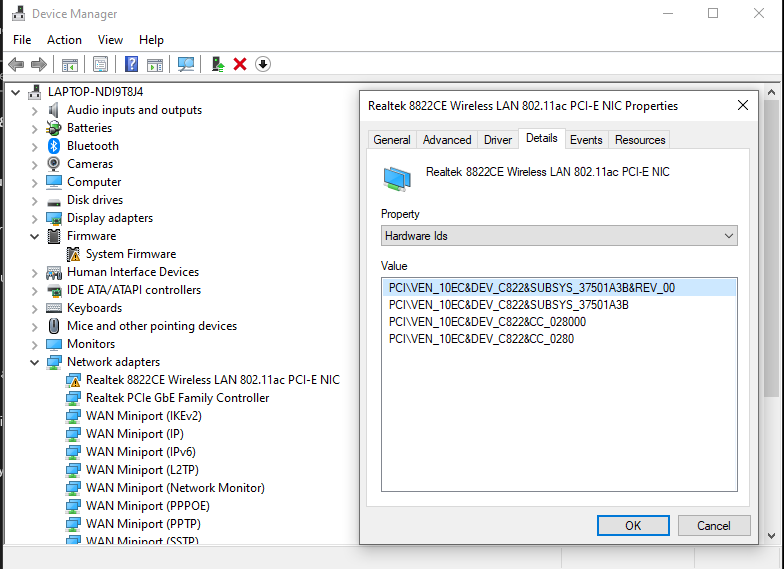Viewport: 784px width, 569px height.
Task: Select WAN Miniport (Network Monitor)
Action: click(175, 488)
